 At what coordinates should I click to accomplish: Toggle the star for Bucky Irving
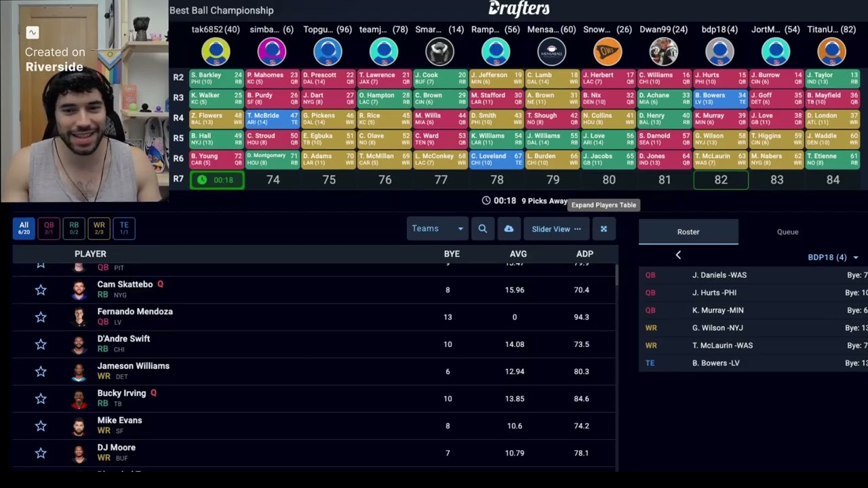pos(41,399)
